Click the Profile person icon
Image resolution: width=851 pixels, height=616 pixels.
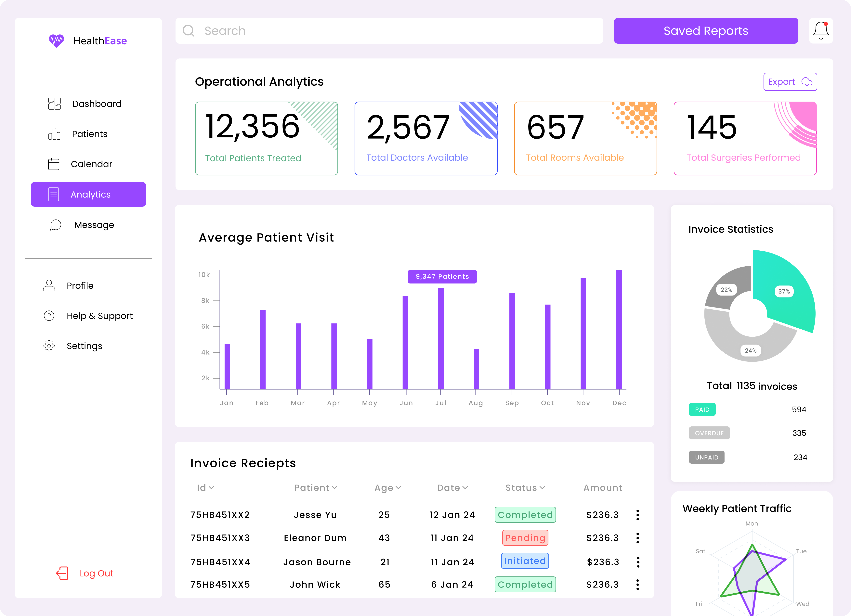point(49,286)
